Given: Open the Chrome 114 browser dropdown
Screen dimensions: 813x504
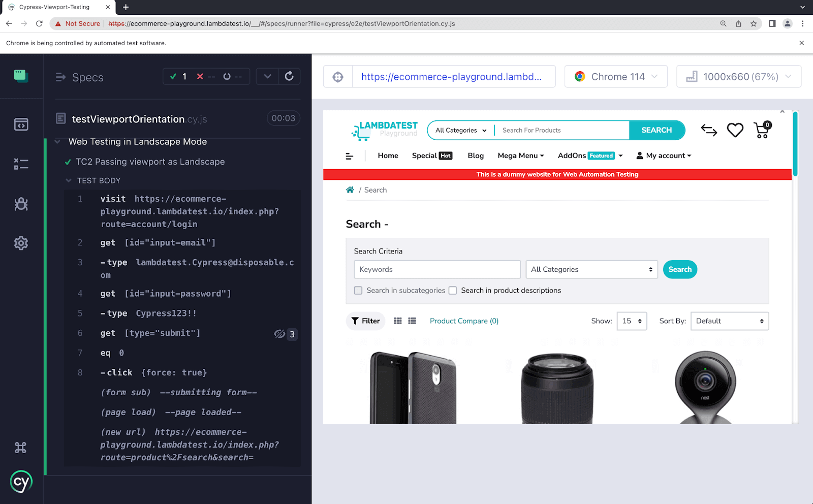Looking at the screenshot, I should (x=616, y=77).
